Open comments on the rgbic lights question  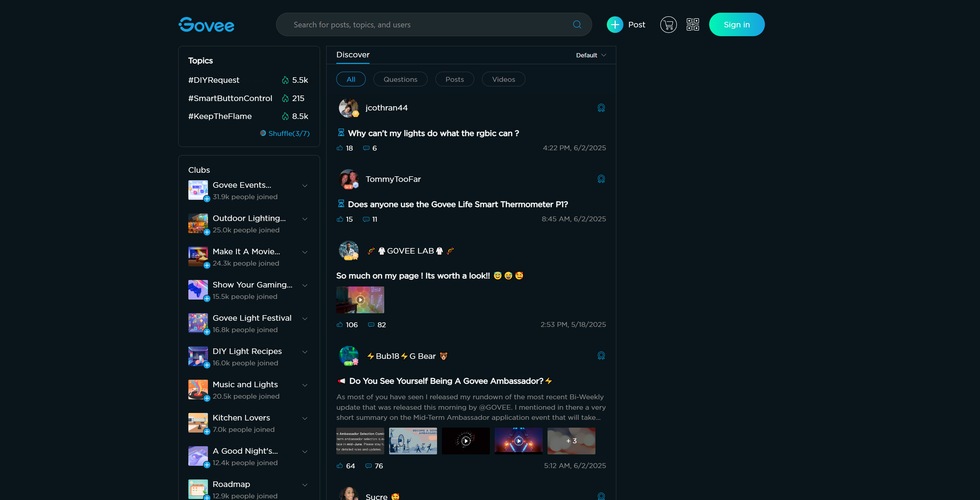click(x=366, y=148)
